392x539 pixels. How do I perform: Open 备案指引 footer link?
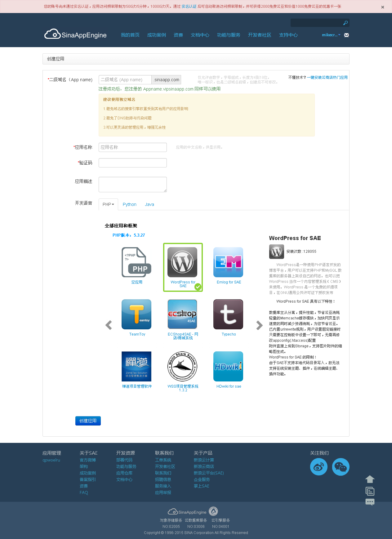(88, 480)
